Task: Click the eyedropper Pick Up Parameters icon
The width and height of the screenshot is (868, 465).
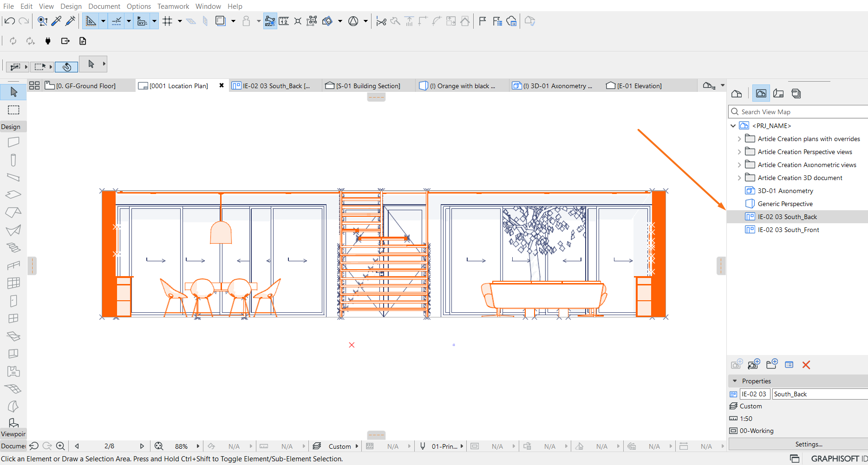Action: tap(56, 21)
